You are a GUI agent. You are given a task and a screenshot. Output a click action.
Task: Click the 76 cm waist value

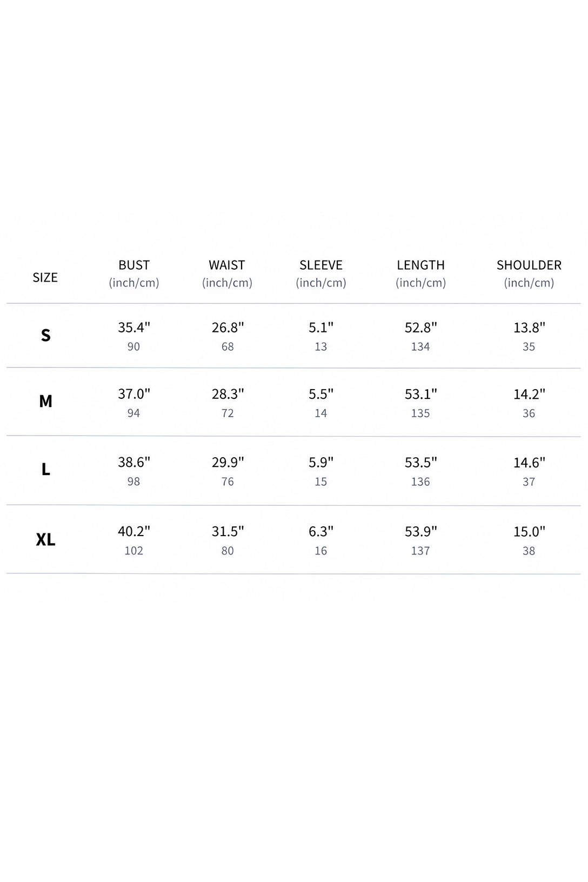228,482
